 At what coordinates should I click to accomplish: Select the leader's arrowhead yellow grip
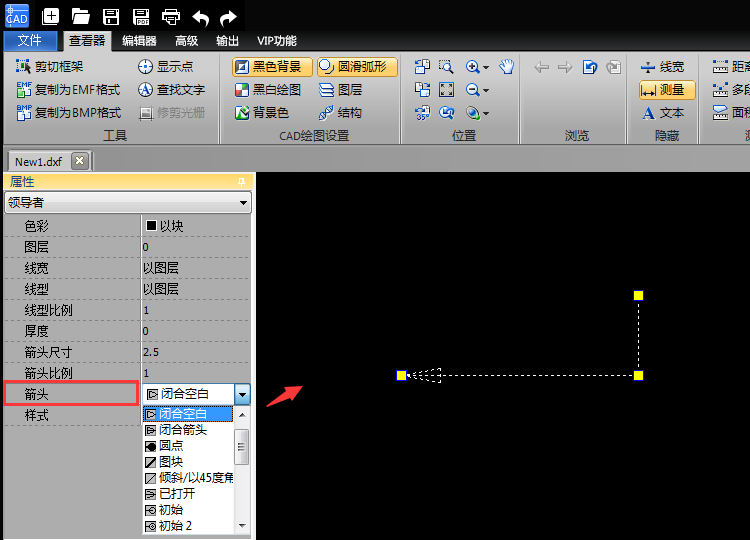(401, 375)
